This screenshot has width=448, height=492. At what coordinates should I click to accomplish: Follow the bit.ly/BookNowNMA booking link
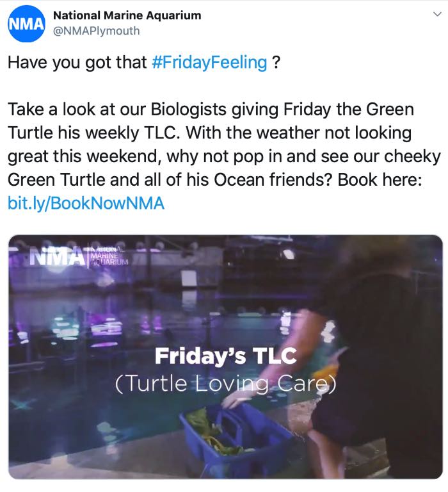click(86, 204)
